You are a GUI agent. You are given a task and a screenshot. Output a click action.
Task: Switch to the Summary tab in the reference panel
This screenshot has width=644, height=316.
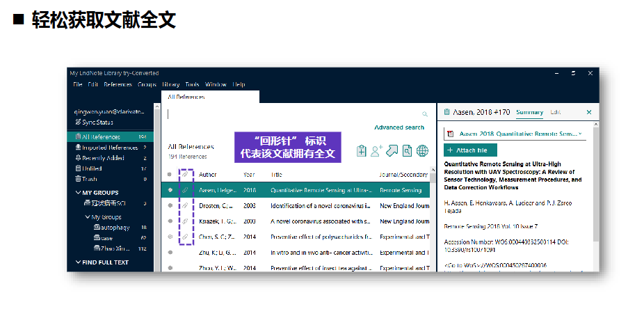click(x=529, y=112)
